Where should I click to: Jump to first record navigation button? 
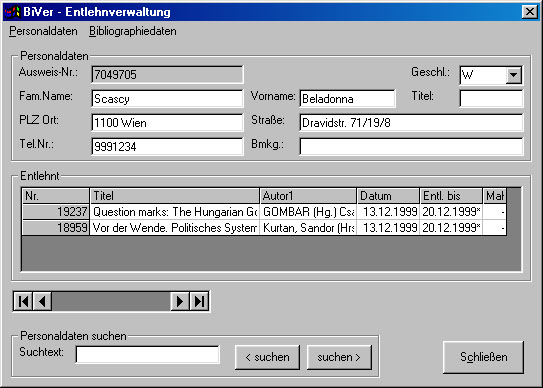[23, 301]
